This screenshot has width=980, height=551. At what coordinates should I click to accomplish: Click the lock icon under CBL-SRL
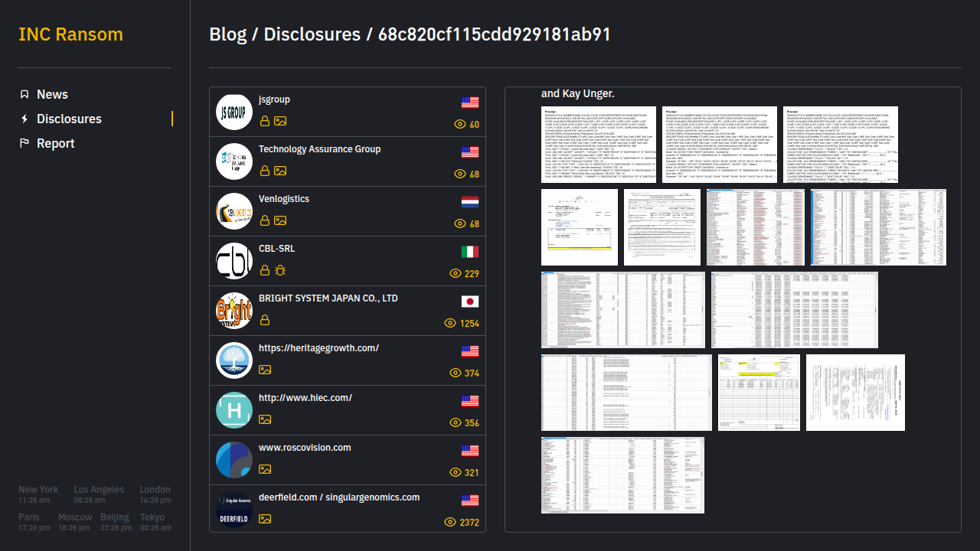click(265, 270)
